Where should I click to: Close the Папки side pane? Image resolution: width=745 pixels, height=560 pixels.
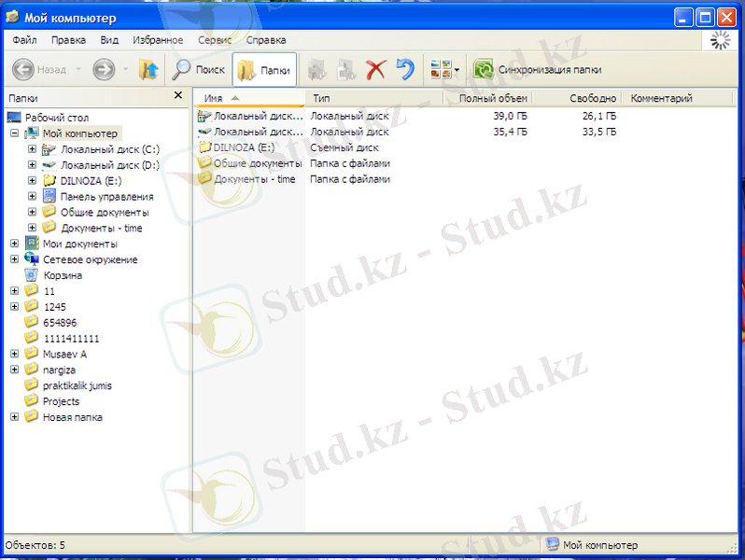(x=178, y=95)
